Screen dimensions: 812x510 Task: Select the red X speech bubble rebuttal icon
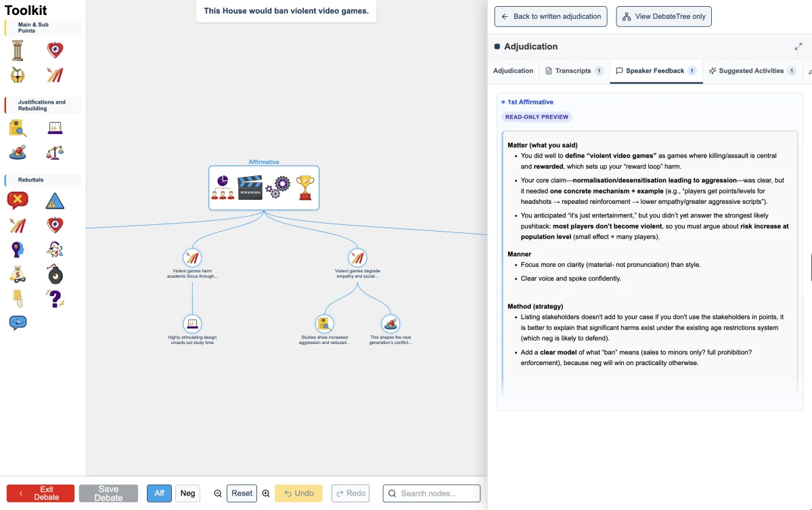[x=18, y=200]
